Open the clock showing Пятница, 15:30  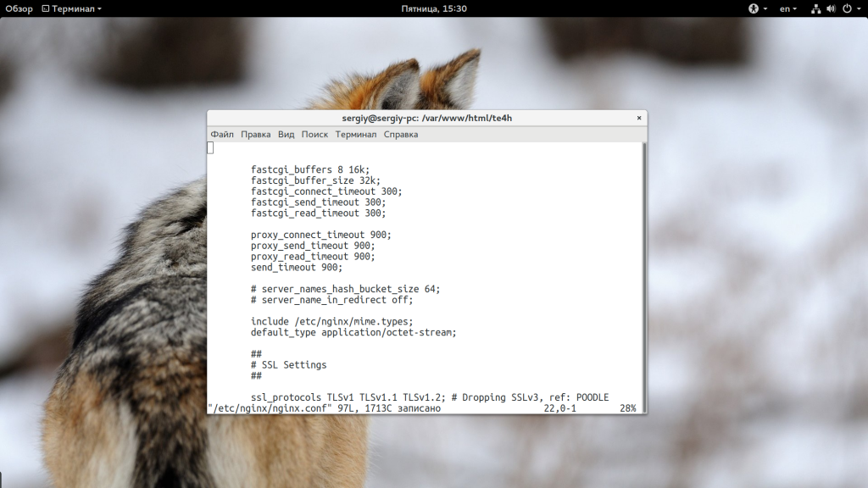click(433, 8)
